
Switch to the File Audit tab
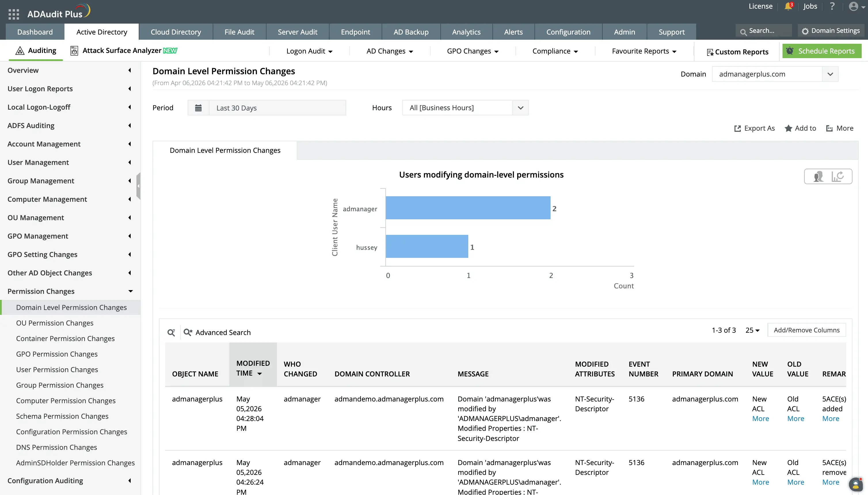point(239,32)
